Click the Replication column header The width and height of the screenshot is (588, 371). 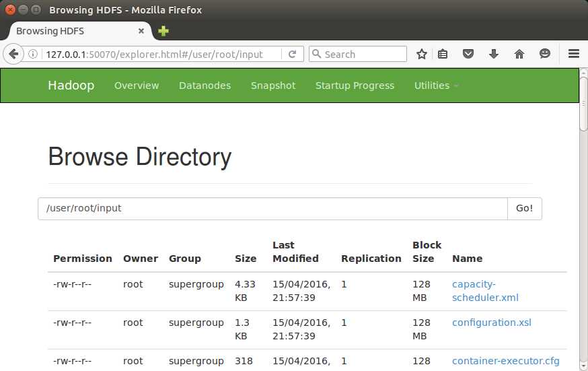(x=371, y=259)
